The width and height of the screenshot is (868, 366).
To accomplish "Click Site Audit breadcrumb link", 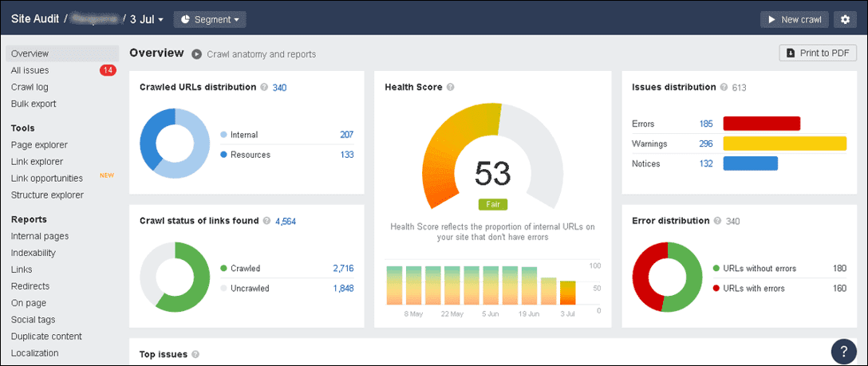I will click(x=36, y=19).
